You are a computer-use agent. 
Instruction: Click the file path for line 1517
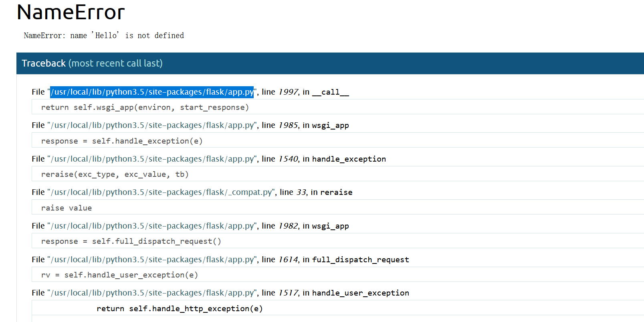[152, 293]
